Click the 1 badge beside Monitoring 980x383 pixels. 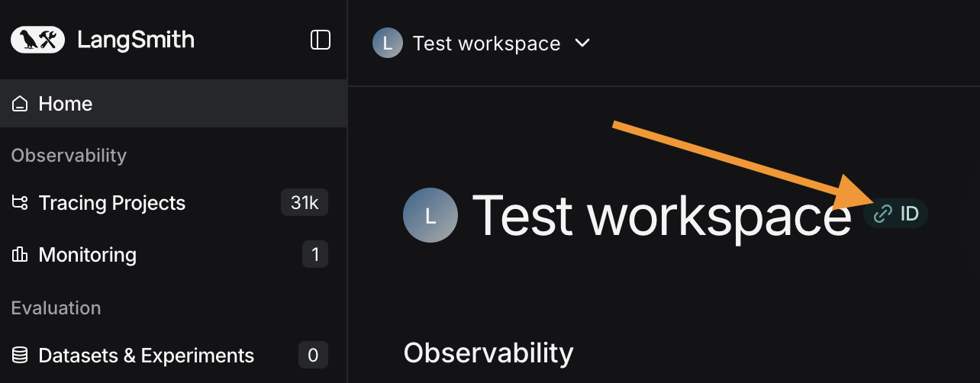tap(315, 255)
